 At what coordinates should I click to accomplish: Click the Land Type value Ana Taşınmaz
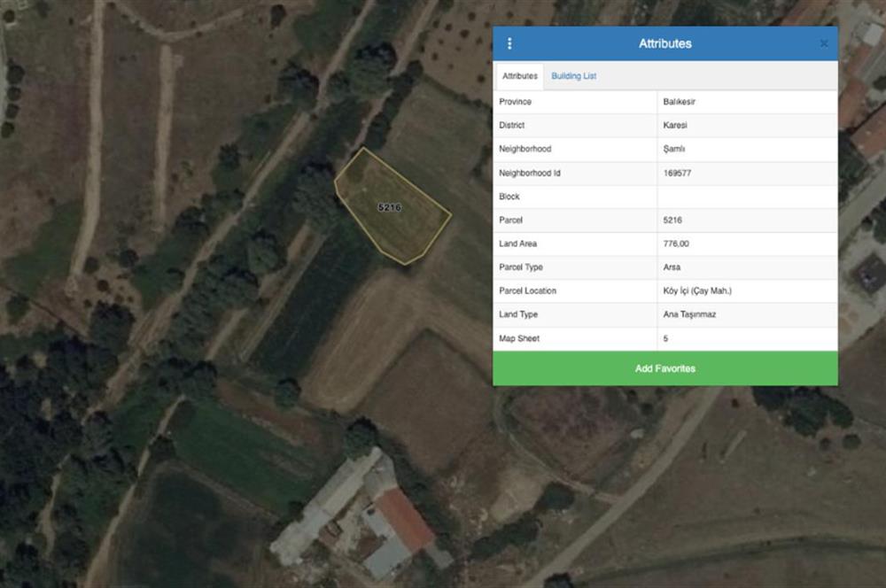click(689, 314)
